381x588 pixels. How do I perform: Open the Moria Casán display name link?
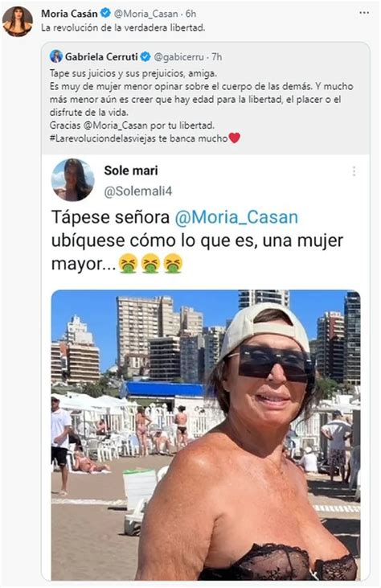pos(69,14)
